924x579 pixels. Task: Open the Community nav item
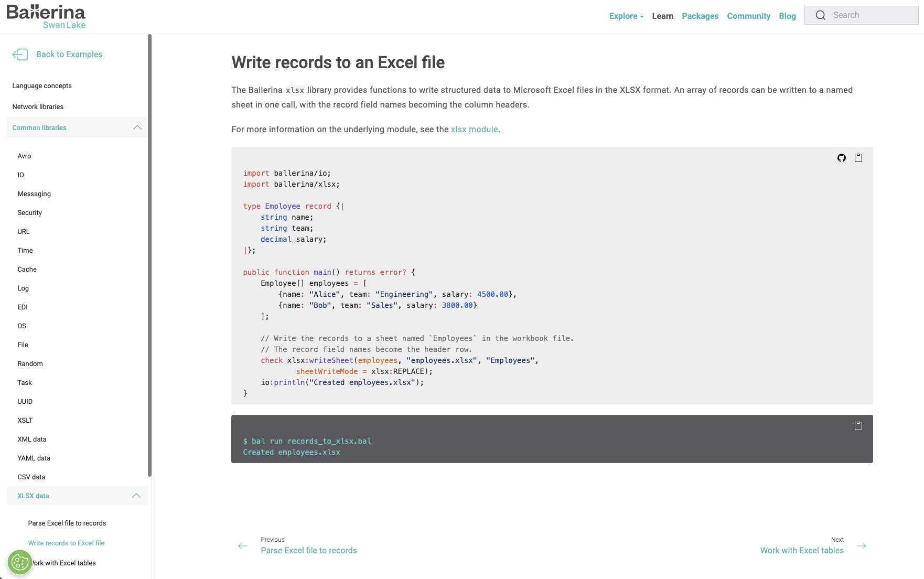(749, 16)
